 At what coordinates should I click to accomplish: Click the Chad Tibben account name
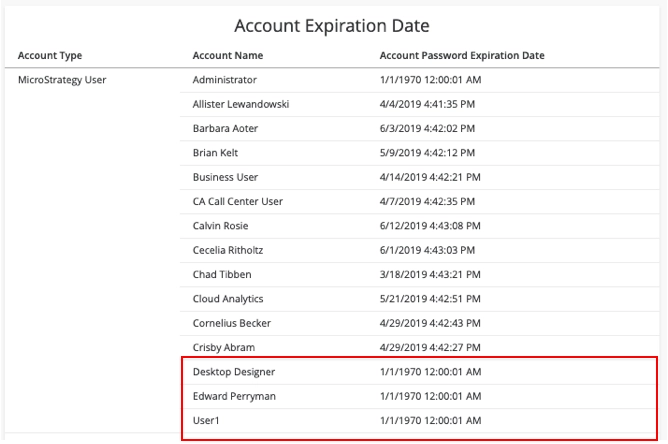222,274
